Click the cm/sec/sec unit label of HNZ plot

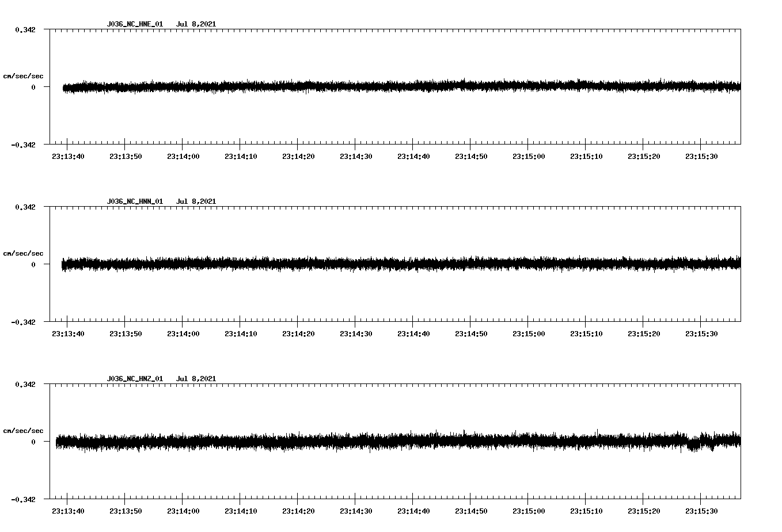[23, 431]
